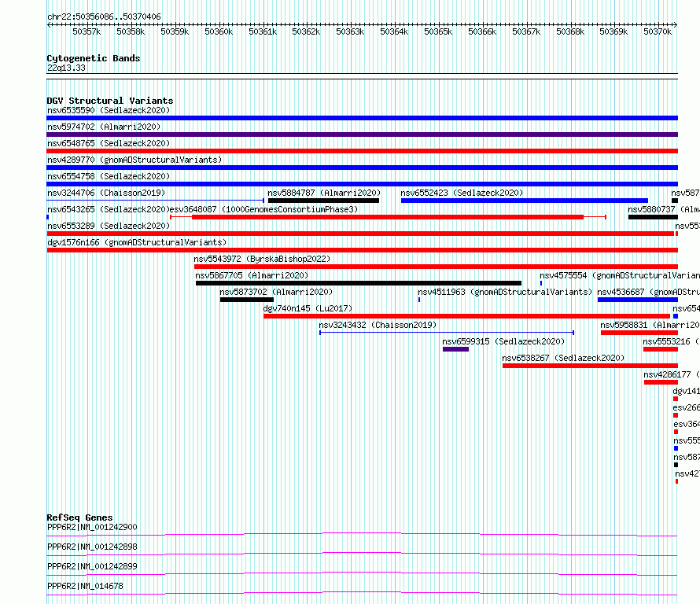Click the dgv1576n166 (gnomADStructuralVariants) label
700x604 pixels.
pyautogui.click(x=137, y=242)
